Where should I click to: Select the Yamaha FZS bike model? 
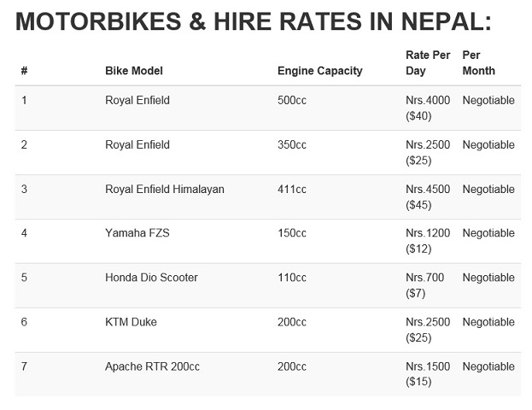137,233
